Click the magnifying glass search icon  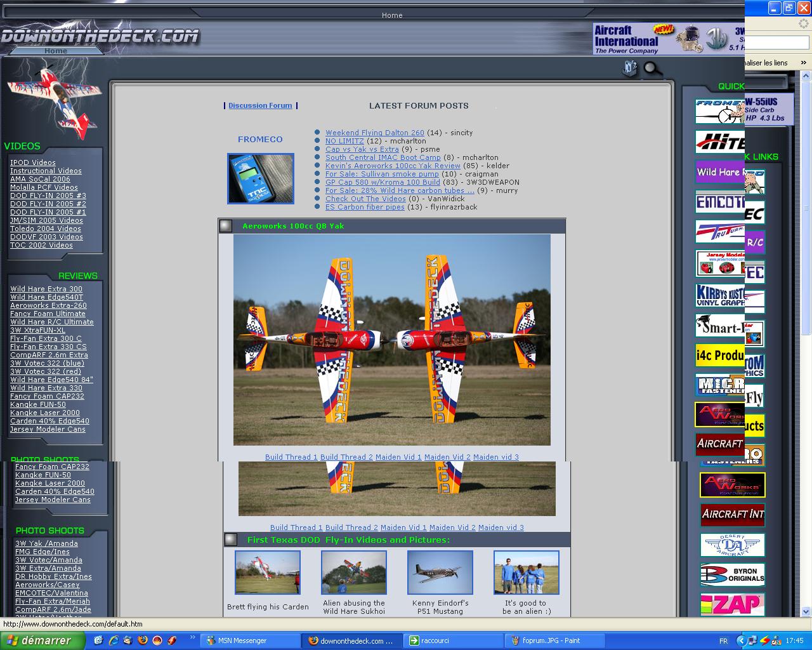pyautogui.click(x=652, y=69)
